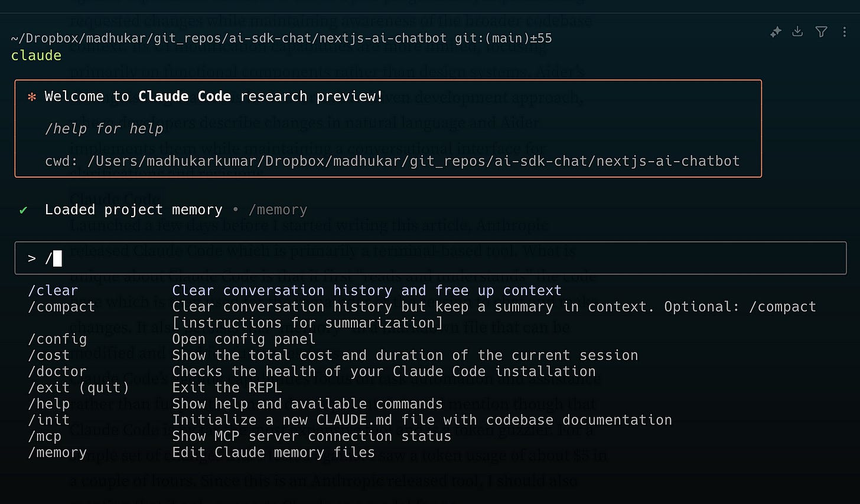Choose the /mcp command
This screenshot has height=504, width=860.
[x=45, y=437]
